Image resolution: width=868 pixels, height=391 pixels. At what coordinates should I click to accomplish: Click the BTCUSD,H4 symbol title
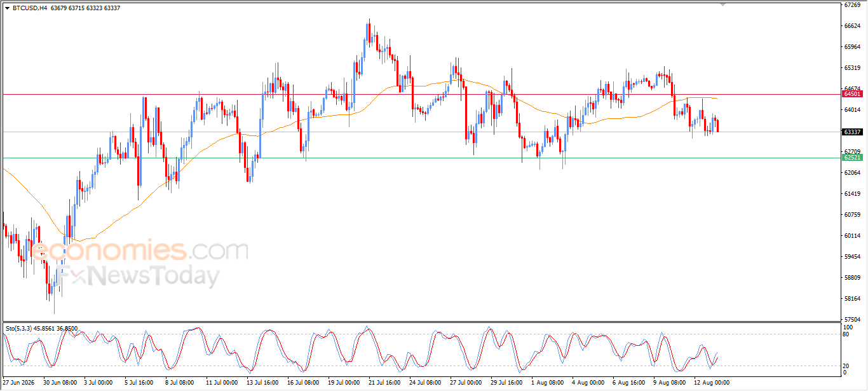(x=30, y=8)
